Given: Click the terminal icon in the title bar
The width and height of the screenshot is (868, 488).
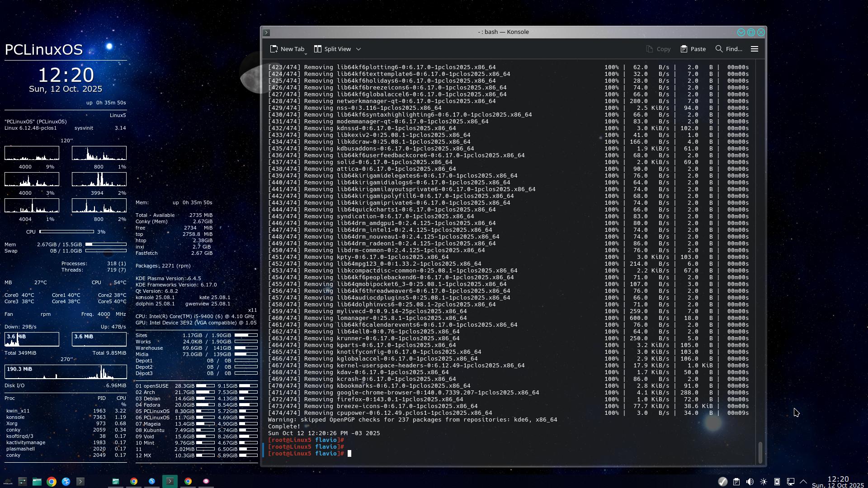Looking at the screenshot, I should click(267, 33).
